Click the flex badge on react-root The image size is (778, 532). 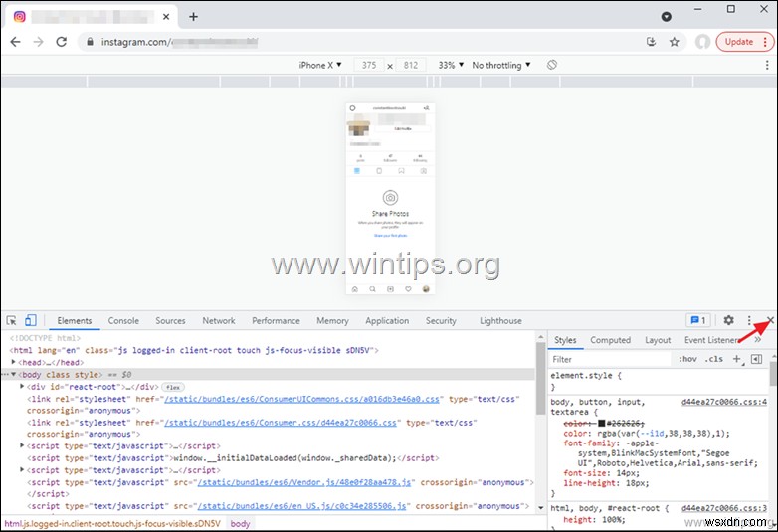pos(173,387)
